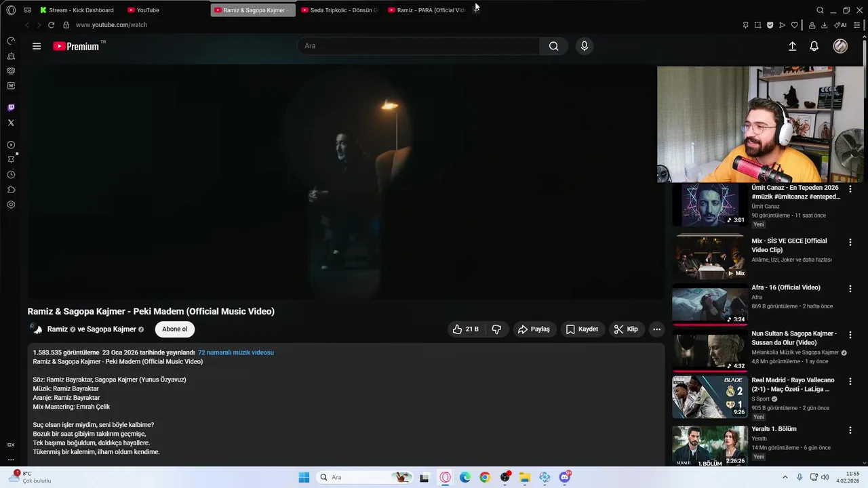Open options for Yeraltı 1. Bölüm

850,430
